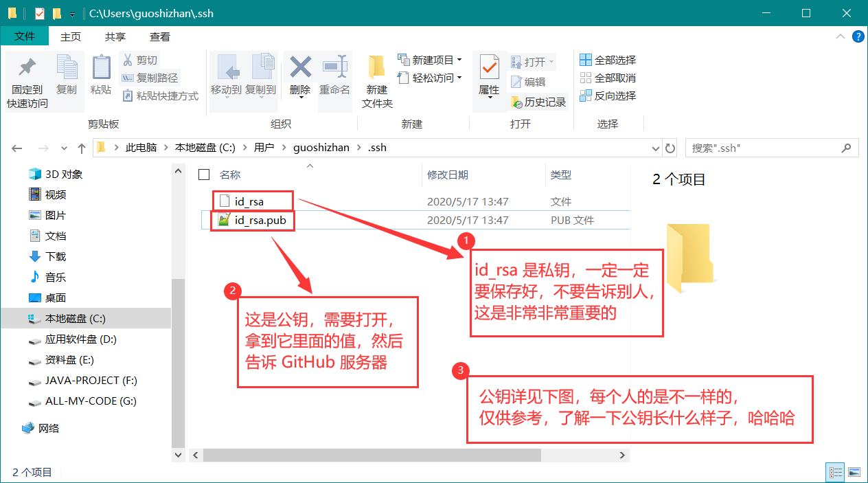Tick the select-all checkbox beside 名称
The image size is (868, 483).
tap(204, 175)
